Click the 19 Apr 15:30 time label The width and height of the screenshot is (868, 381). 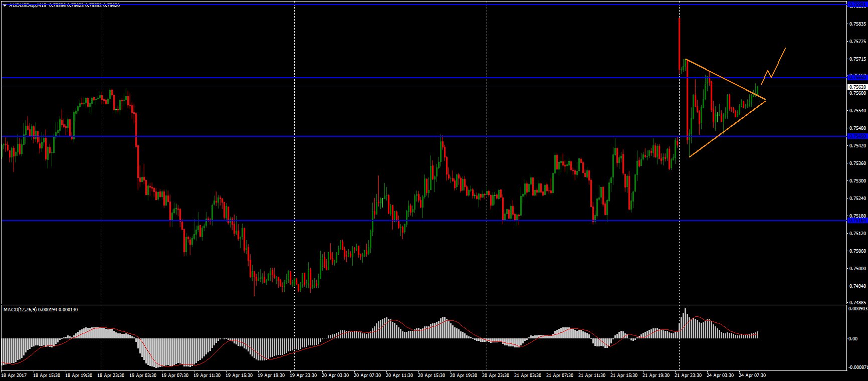pos(239,375)
